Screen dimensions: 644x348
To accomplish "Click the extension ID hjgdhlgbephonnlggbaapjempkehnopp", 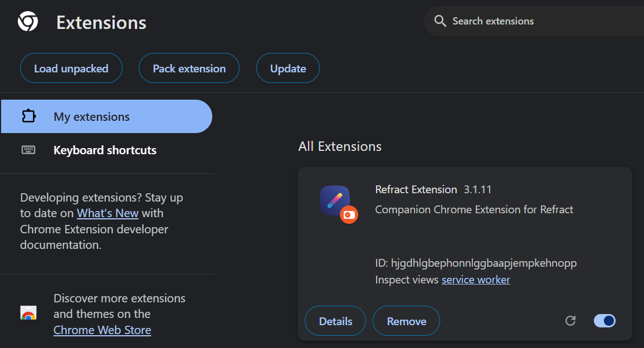I will coord(484,263).
